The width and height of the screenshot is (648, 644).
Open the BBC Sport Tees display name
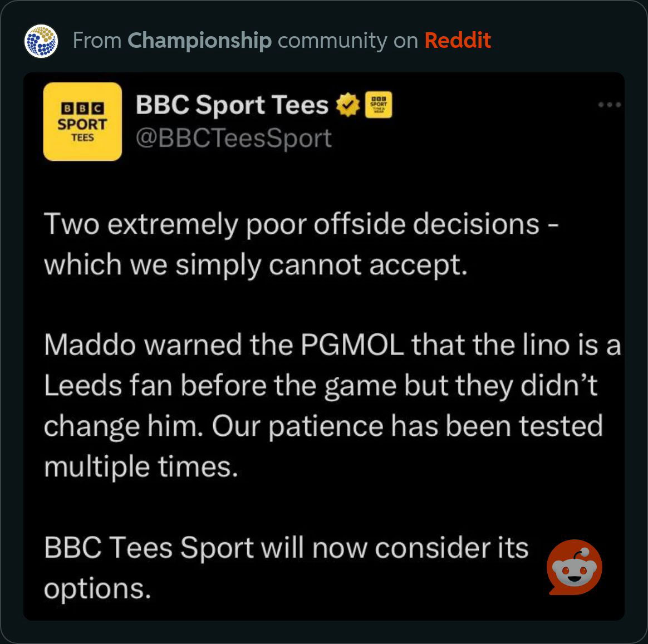coord(232,105)
